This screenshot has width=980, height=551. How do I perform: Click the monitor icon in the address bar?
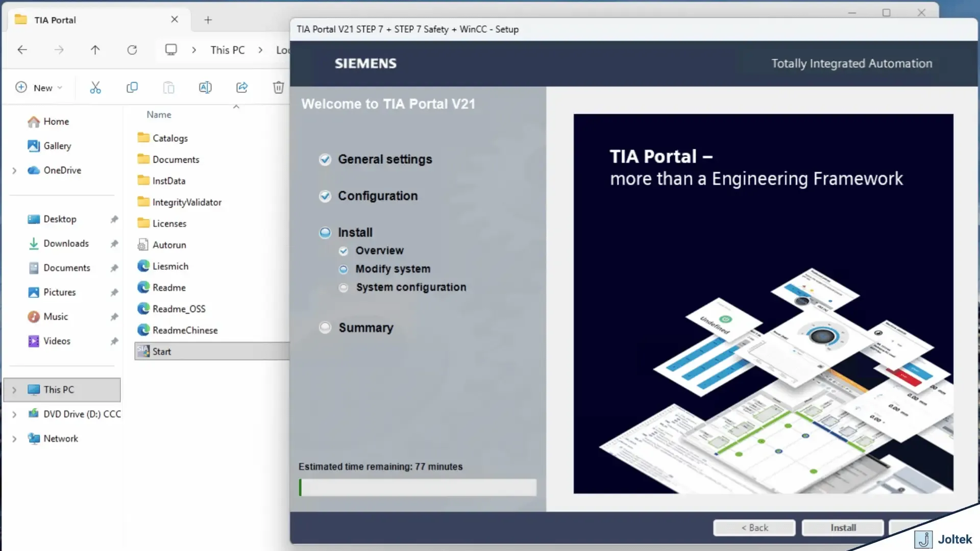click(x=171, y=49)
